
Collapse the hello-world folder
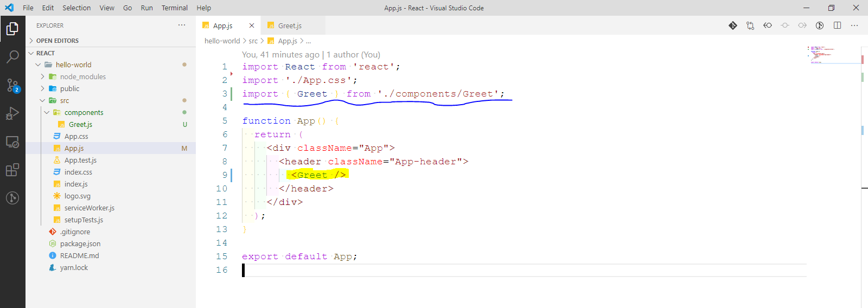[38, 65]
